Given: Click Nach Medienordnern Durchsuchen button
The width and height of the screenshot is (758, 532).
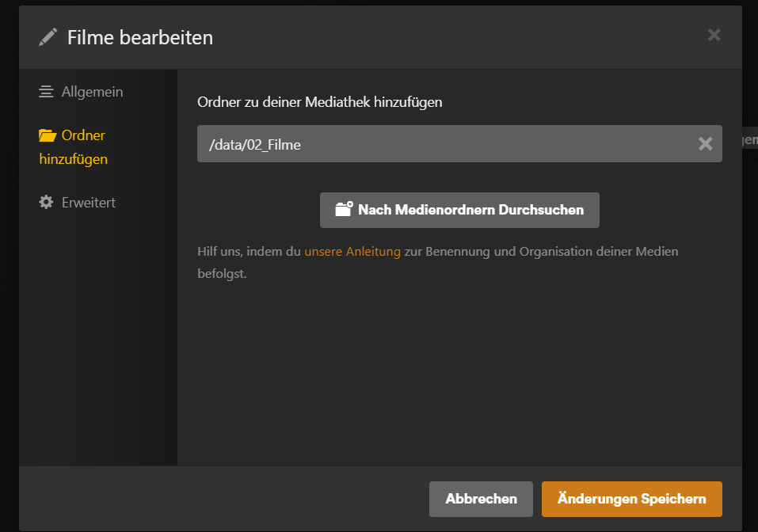Looking at the screenshot, I should coord(459,211).
